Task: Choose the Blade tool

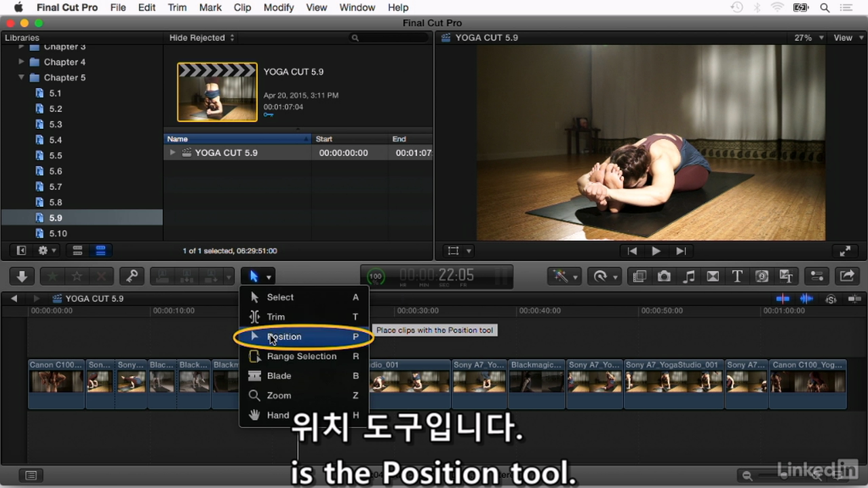Action: 304,375
